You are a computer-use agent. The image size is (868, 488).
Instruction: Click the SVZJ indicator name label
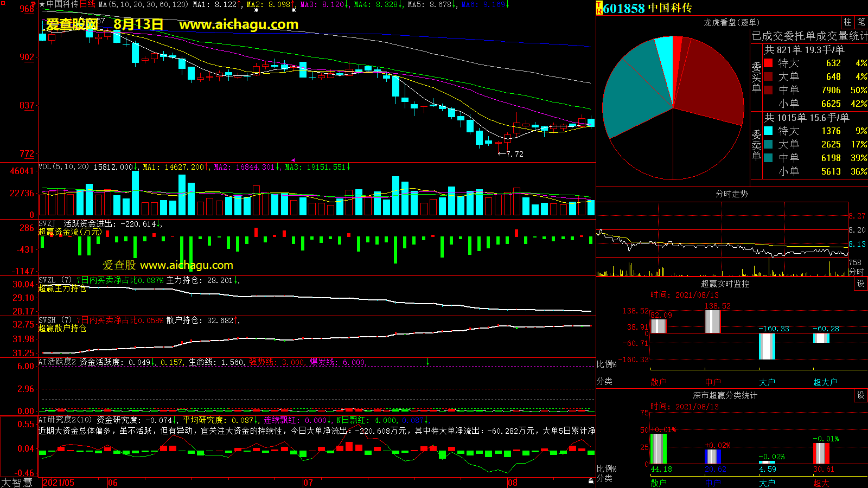pyautogui.click(x=47, y=223)
